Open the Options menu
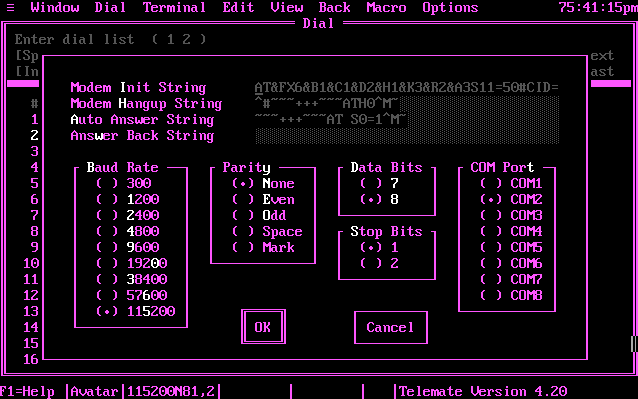The image size is (638, 399). point(450,8)
